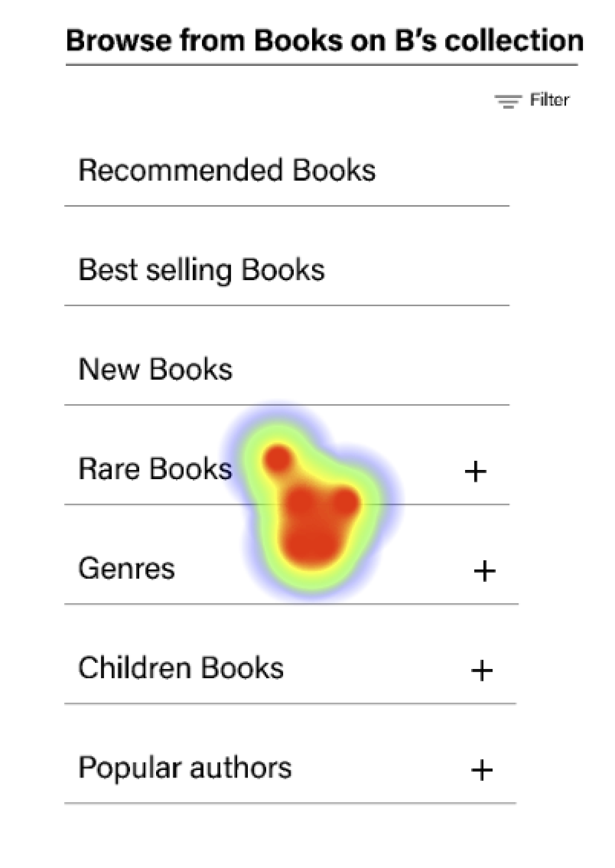Go to the New Books category
This screenshot has width=615, height=868.
[x=155, y=369]
